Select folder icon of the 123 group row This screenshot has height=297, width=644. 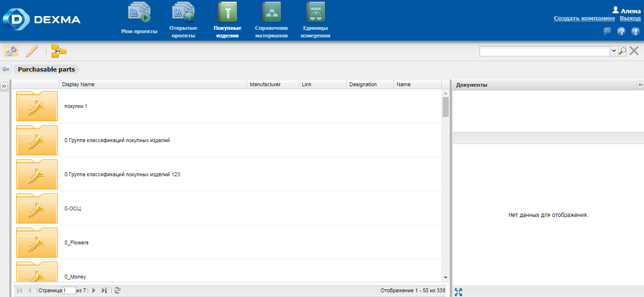37,174
